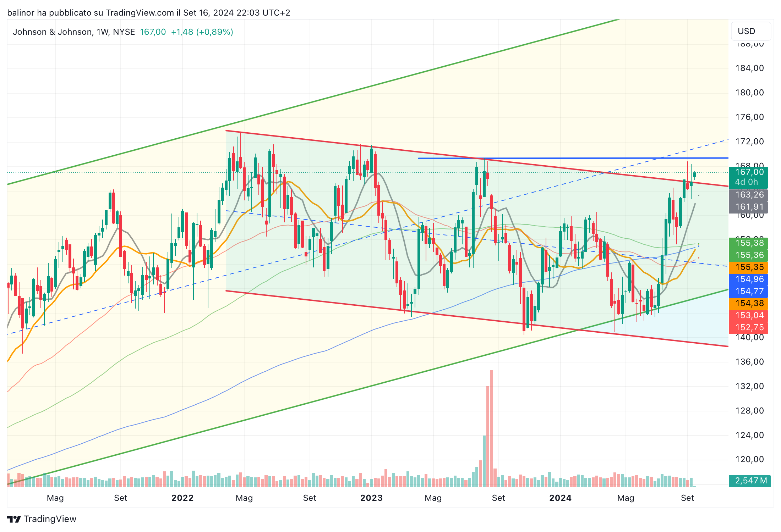781x532 pixels.
Task: Click the 140,00 price axis label
Action: coord(749,338)
